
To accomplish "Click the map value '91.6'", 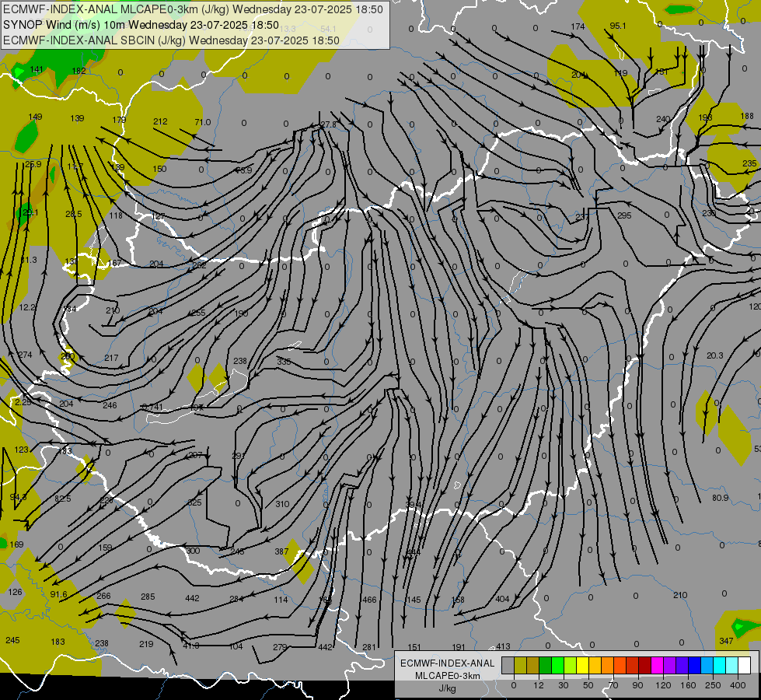I will pyautogui.click(x=58, y=594).
